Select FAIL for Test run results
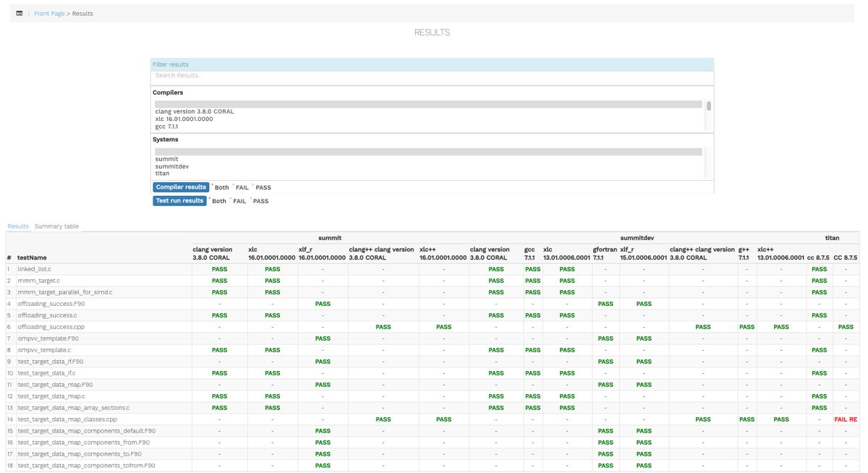The image size is (868, 473). coord(239,201)
